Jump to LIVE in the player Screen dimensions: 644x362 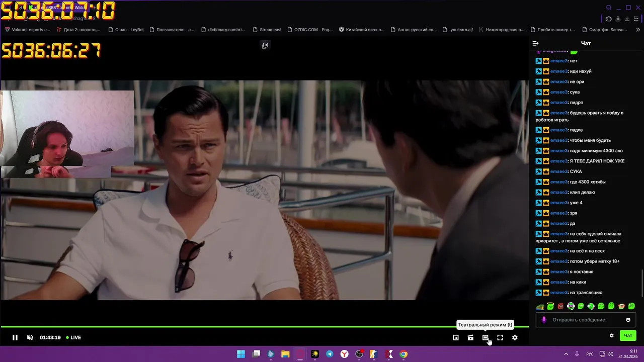(x=73, y=337)
